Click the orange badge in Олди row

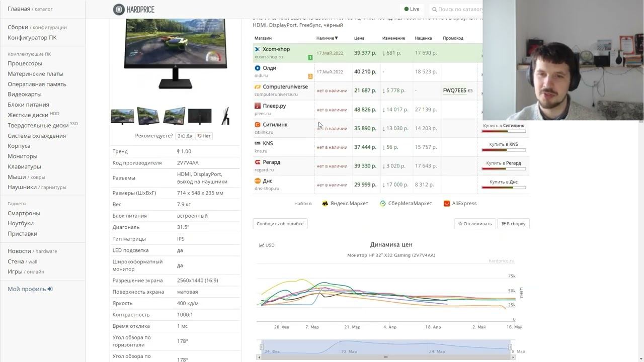coord(310,76)
